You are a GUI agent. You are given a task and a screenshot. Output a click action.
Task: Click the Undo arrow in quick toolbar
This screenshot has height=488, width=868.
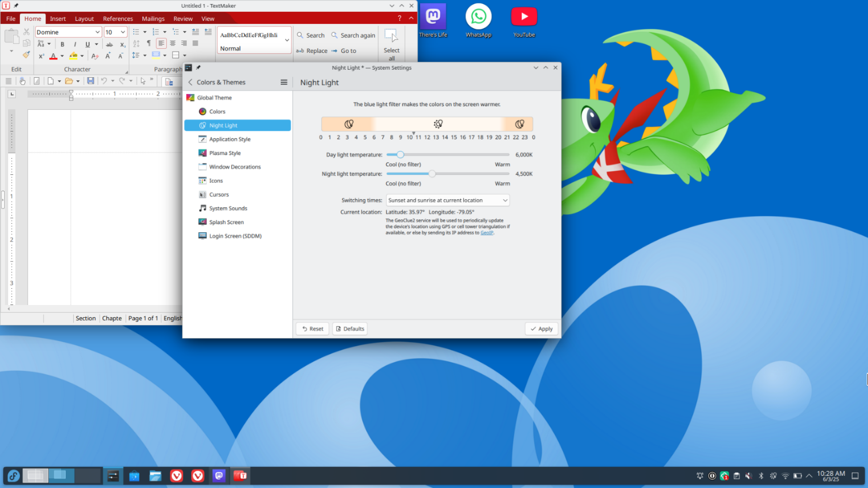[x=104, y=81]
